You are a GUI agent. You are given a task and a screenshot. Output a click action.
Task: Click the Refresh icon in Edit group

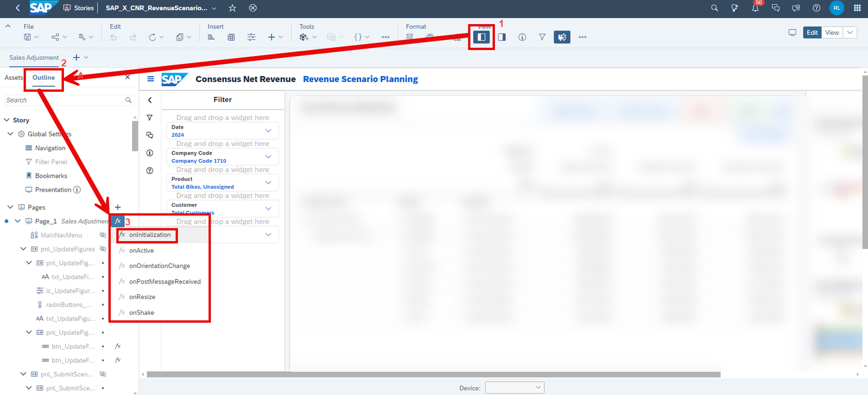153,37
